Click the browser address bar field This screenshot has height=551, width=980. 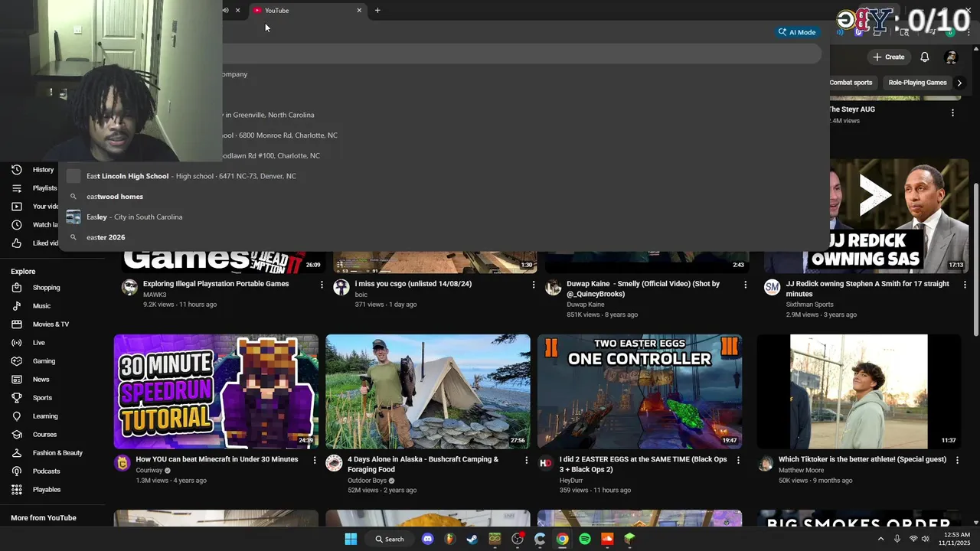click(x=521, y=54)
